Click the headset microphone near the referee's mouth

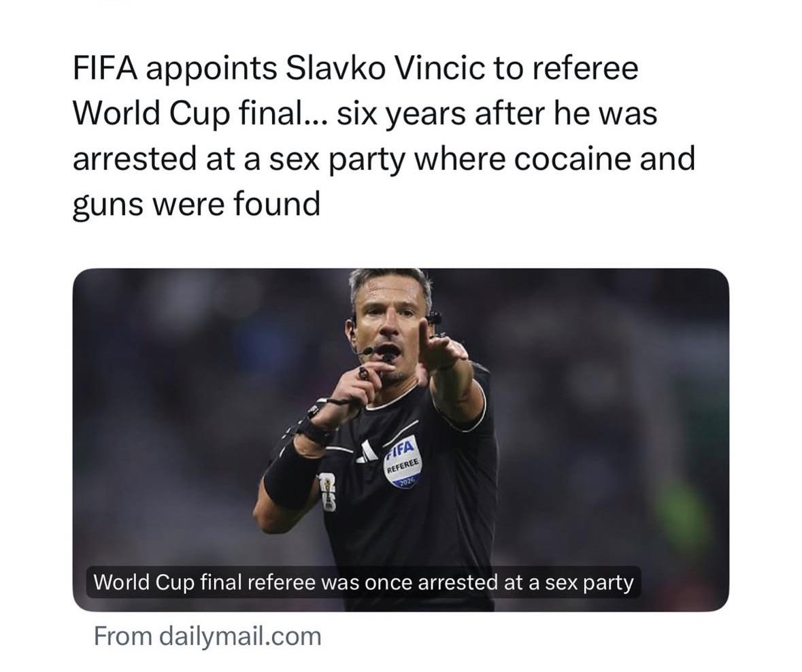tap(367, 351)
